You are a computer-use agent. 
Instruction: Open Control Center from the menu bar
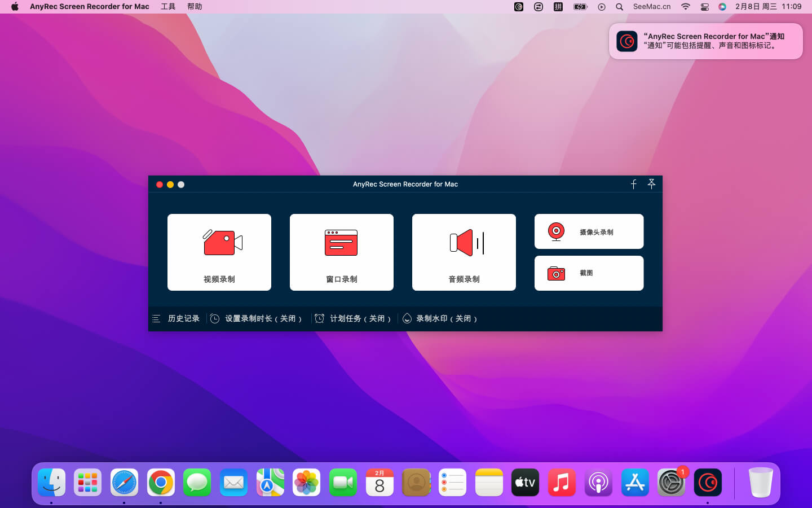click(x=704, y=7)
